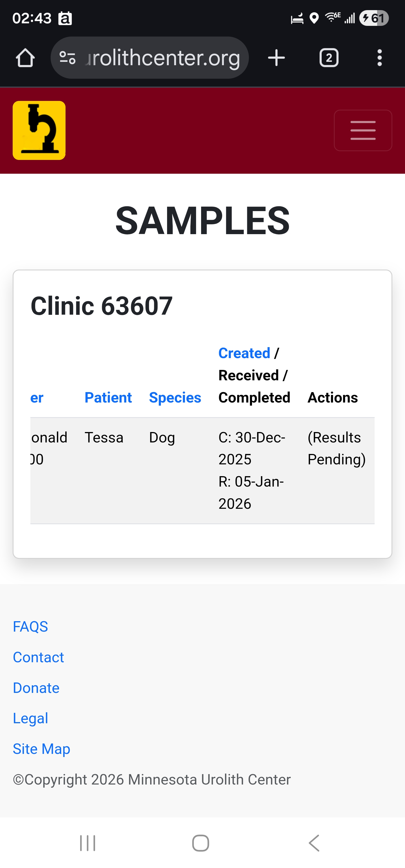Sort samples by Patient column
This screenshot has width=405, height=868.
click(x=108, y=398)
